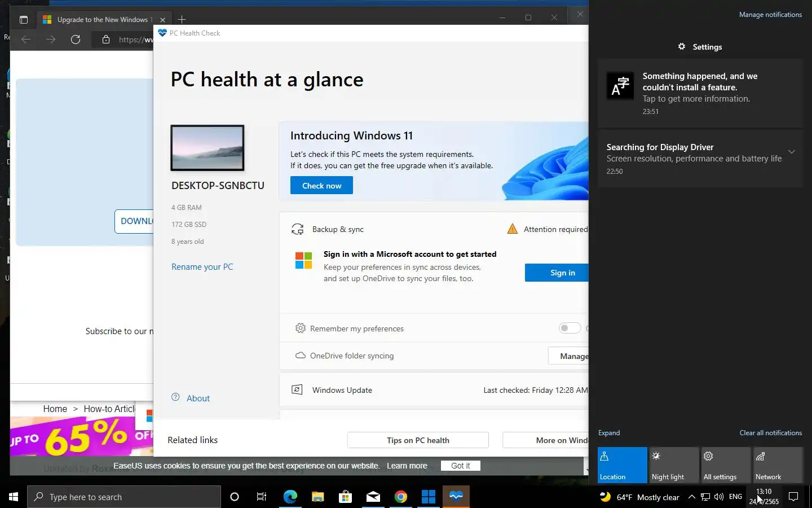This screenshot has height=508, width=812.
Task: Open the blue Windows 11 app in taskbar
Action: click(x=429, y=497)
